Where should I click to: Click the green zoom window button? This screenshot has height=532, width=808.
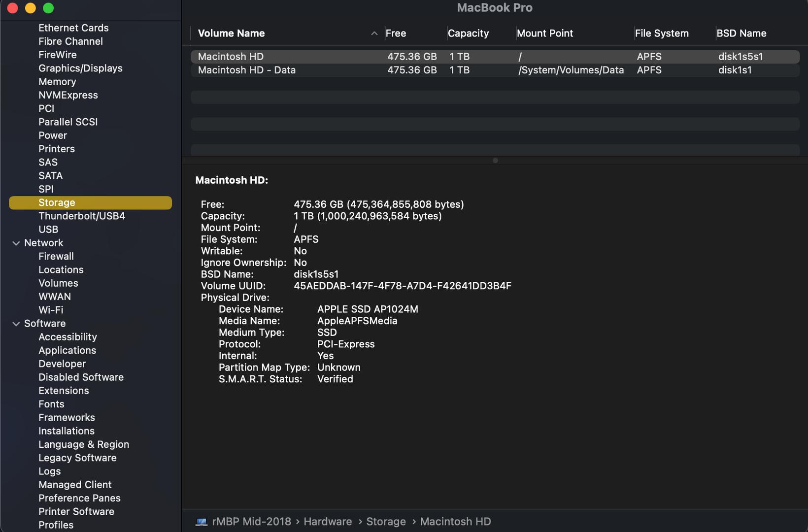[48, 8]
